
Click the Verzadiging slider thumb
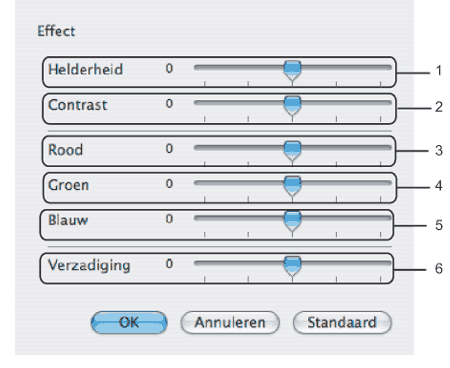292,267
